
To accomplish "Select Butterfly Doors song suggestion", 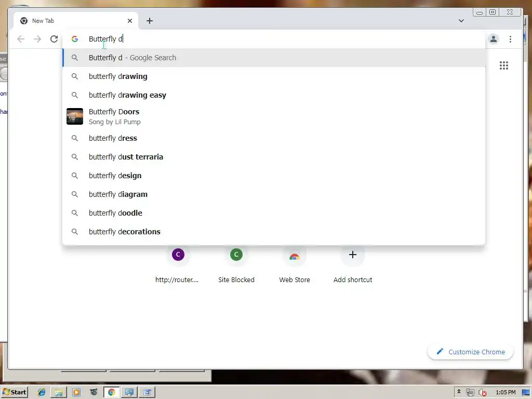I will coord(274,116).
